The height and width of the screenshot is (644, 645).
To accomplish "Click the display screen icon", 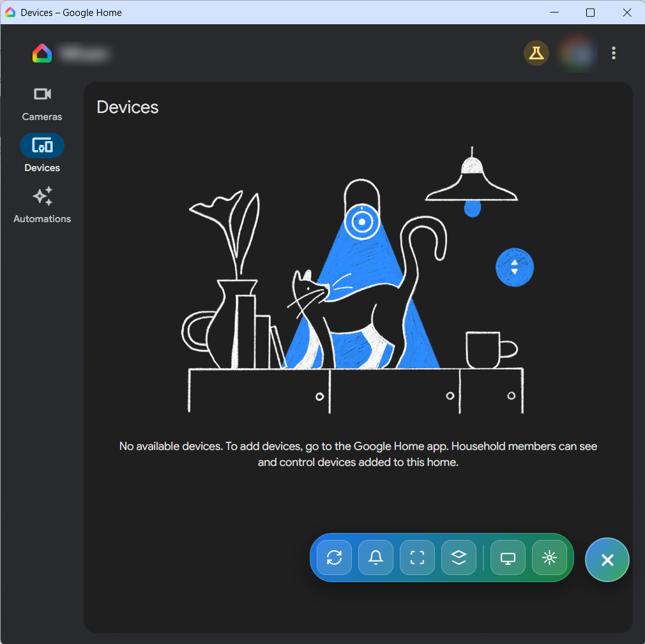I will point(508,557).
